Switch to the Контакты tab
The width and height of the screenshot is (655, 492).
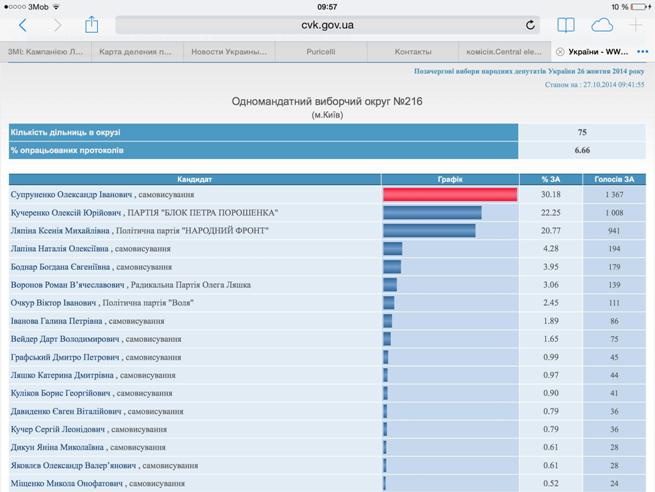[413, 51]
